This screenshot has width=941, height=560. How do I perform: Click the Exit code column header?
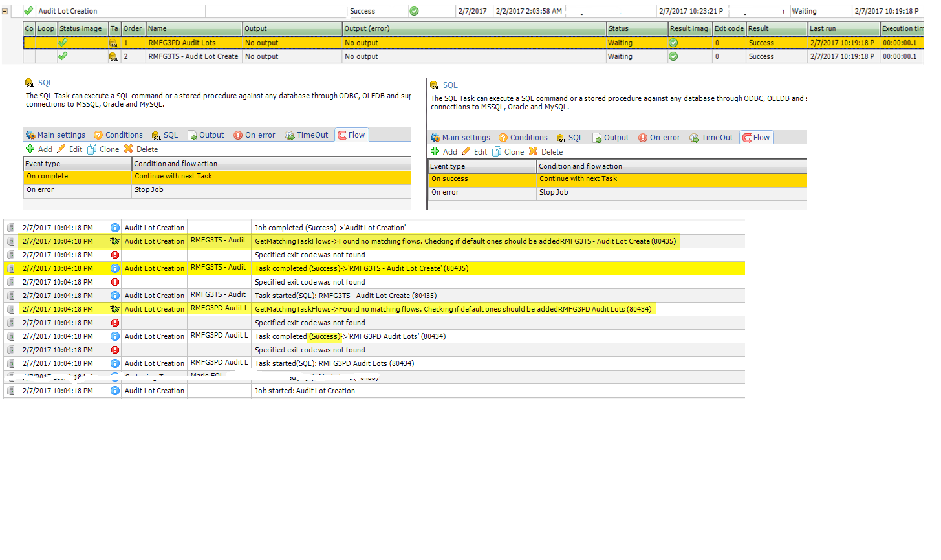[x=728, y=28]
